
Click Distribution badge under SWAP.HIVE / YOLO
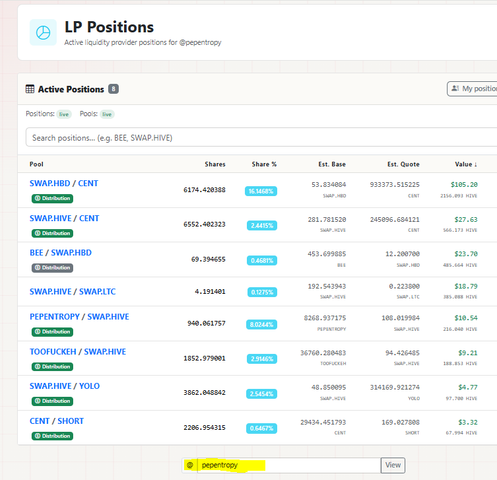[52, 401]
